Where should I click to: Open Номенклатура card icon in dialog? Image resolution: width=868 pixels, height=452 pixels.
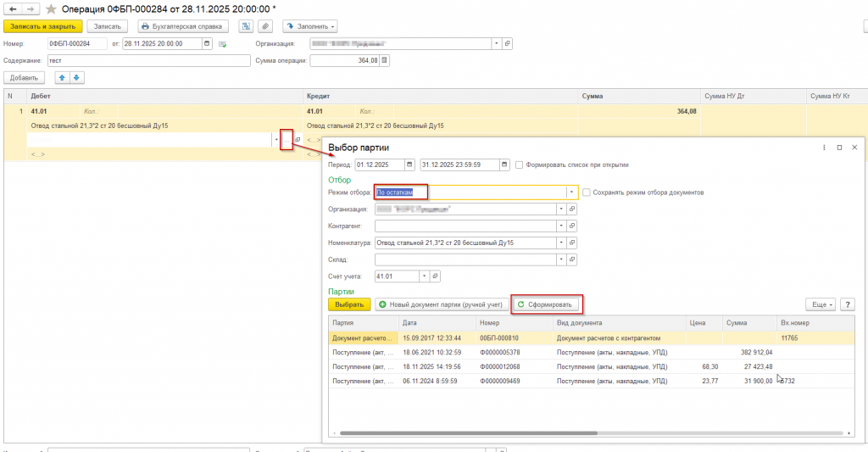(572, 243)
